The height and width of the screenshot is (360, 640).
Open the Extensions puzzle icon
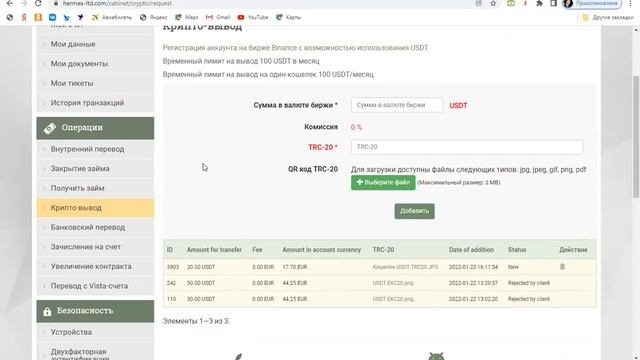[539, 3]
